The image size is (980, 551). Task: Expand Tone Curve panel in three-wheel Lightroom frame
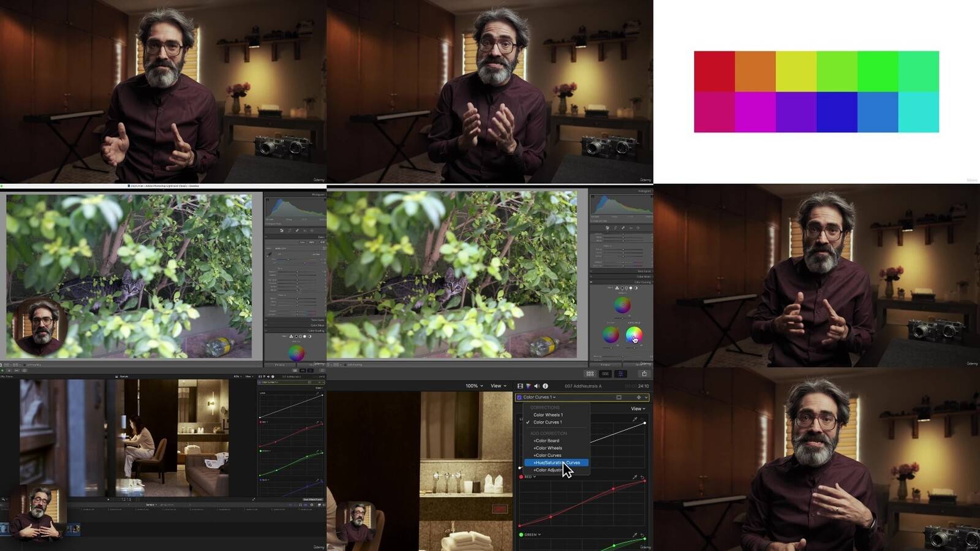[x=620, y=271]
